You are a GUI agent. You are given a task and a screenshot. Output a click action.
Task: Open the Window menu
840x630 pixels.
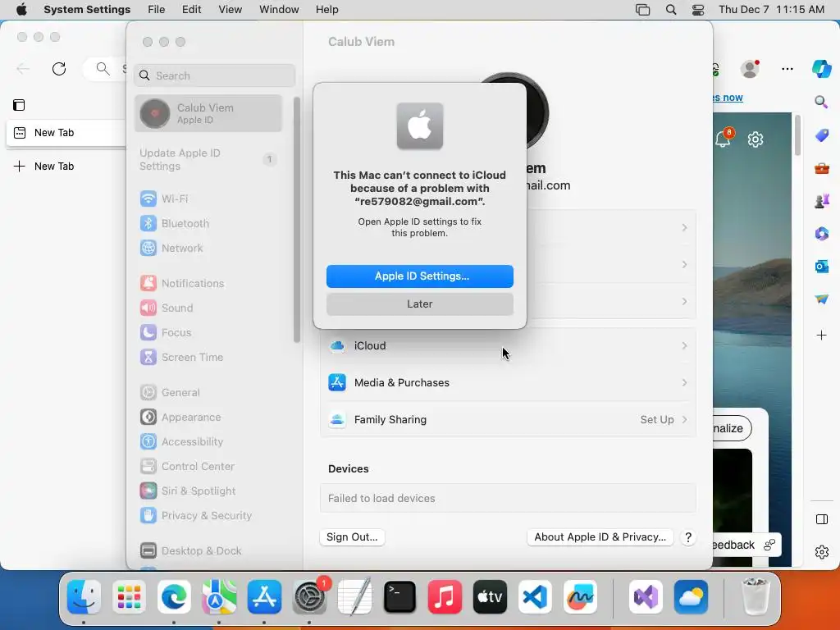coord(279,10)
